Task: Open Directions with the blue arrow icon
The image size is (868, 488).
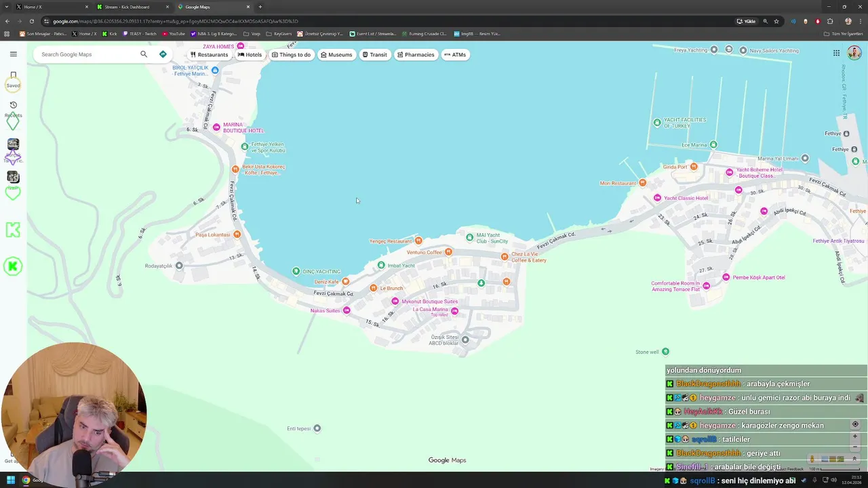Action: coord(163,54)
